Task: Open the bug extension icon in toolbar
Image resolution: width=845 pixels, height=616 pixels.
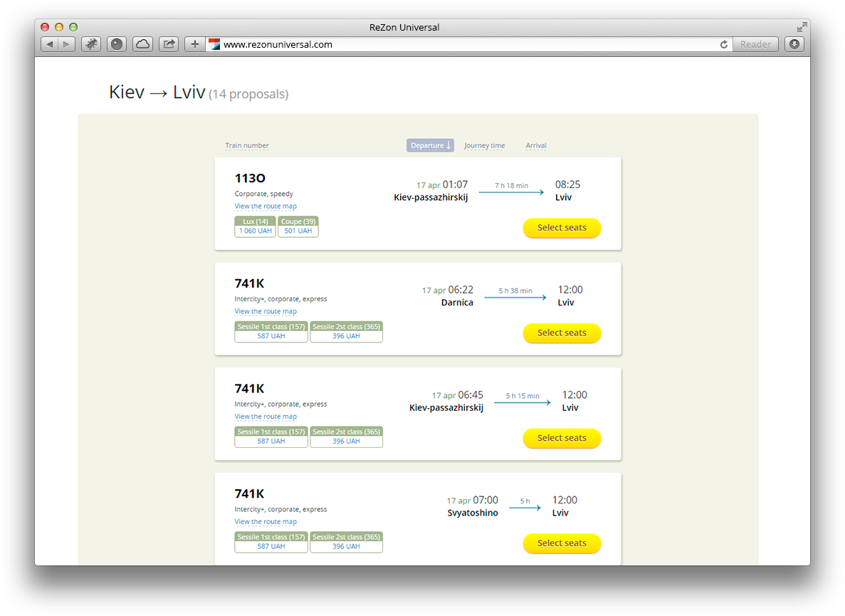Action: [91, 44]
